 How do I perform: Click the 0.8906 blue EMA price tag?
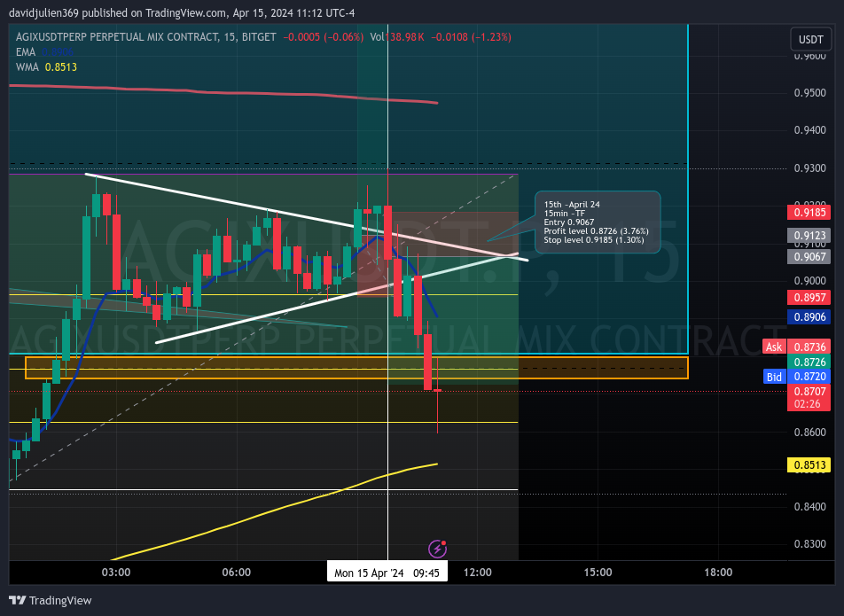[809, 317]
